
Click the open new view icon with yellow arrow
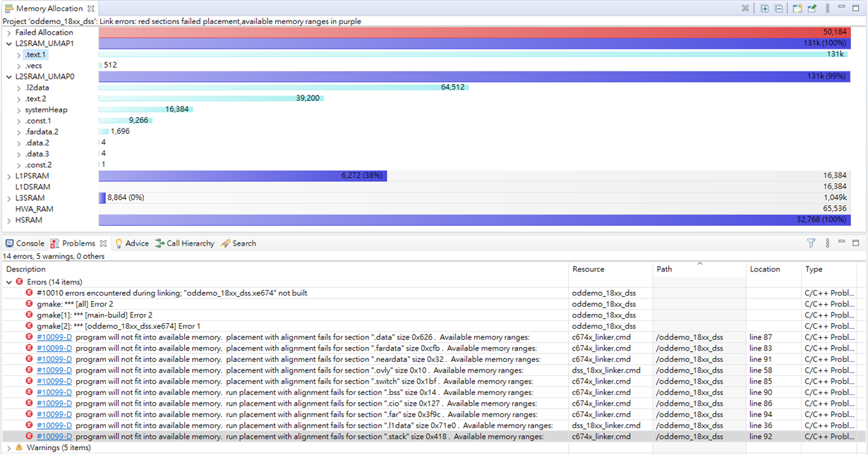point(797,8)
